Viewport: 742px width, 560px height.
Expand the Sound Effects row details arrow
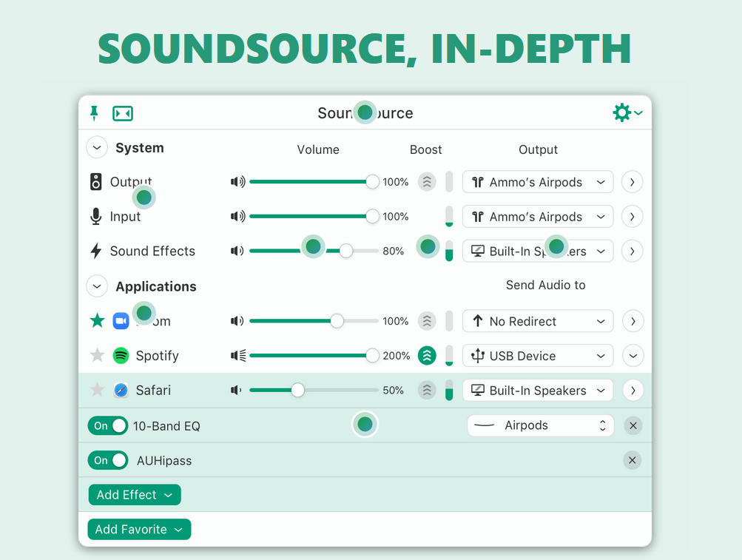tap(633, 251)
